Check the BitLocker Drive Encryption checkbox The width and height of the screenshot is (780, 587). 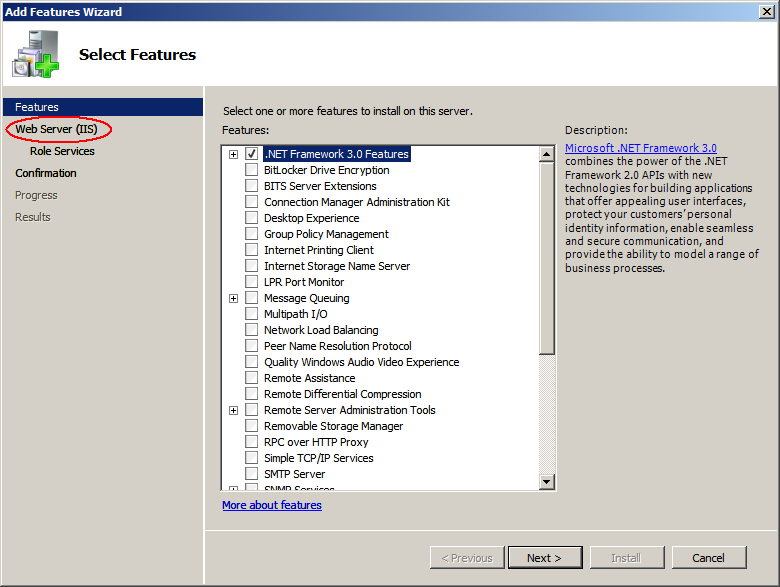click(x=252, y=170)
